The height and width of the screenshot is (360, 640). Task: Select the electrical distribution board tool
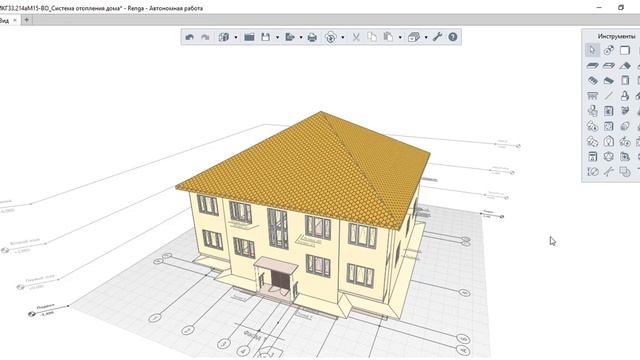pos(592,141)
